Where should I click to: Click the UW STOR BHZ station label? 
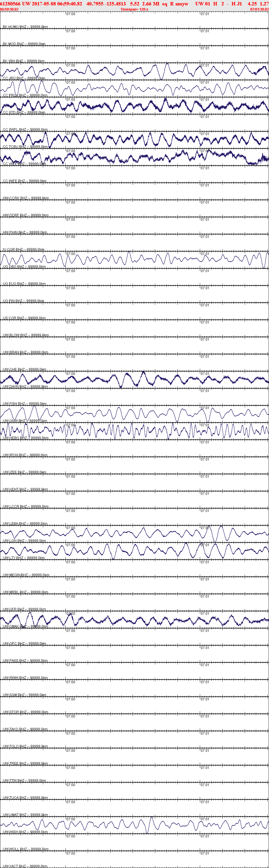(x=25, y=712)
